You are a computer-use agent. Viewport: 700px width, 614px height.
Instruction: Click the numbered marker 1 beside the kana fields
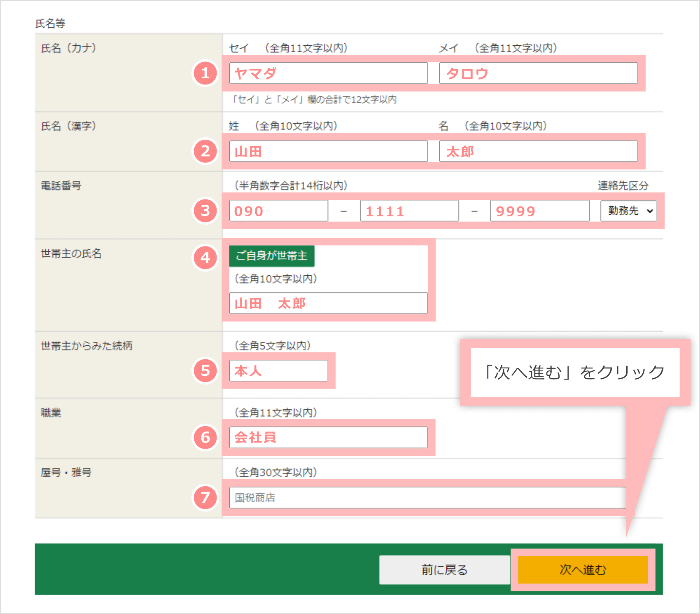point(205,73)
